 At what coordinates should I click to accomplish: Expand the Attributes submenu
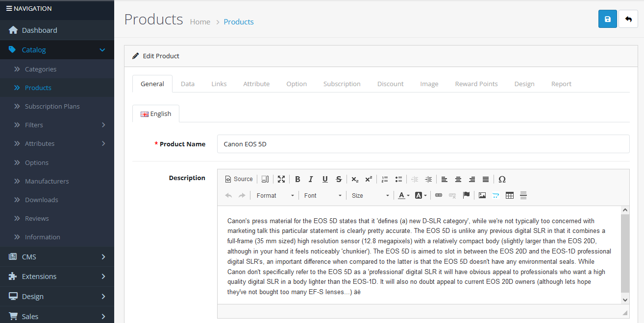57,143
